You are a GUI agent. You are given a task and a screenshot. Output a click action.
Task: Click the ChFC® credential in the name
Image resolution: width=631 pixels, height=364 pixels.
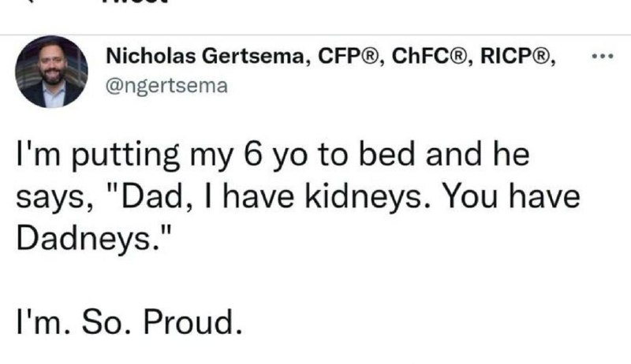429,56
